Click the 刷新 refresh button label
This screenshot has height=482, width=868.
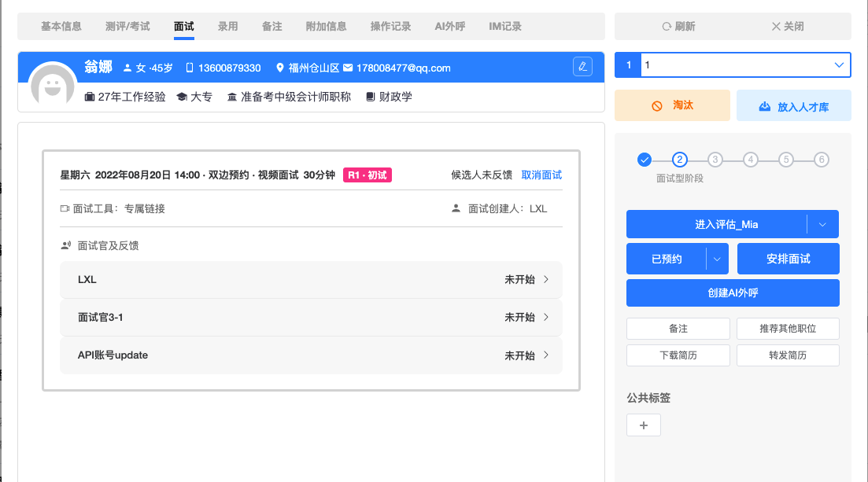click(685, 27)
